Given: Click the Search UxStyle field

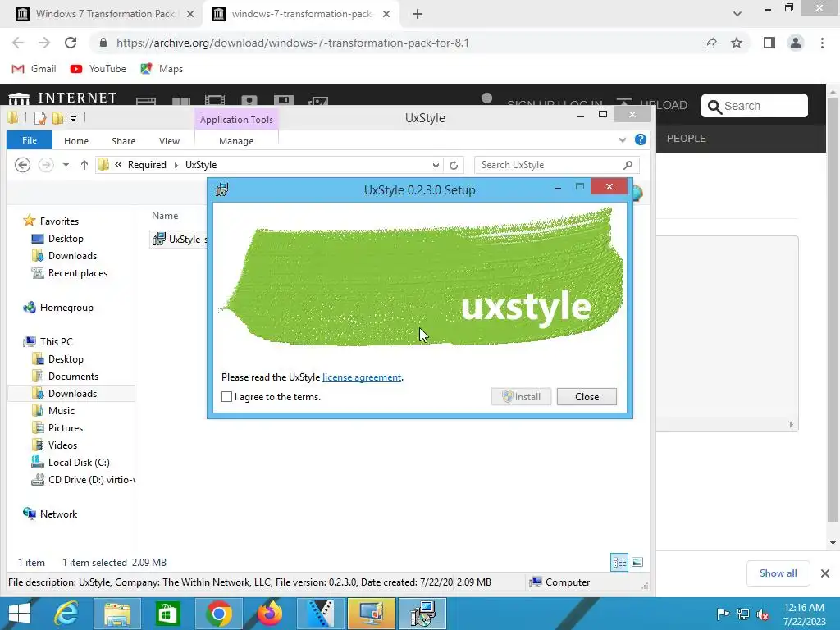Looking at the screenshot, I should (557, 165).
